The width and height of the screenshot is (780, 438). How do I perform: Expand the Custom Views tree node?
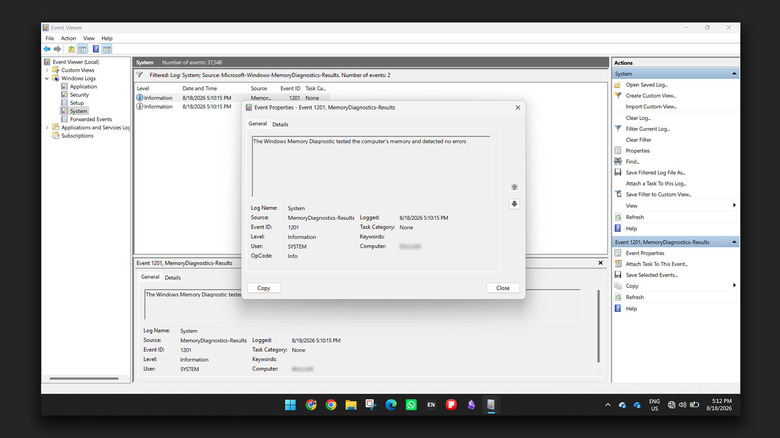47,70
